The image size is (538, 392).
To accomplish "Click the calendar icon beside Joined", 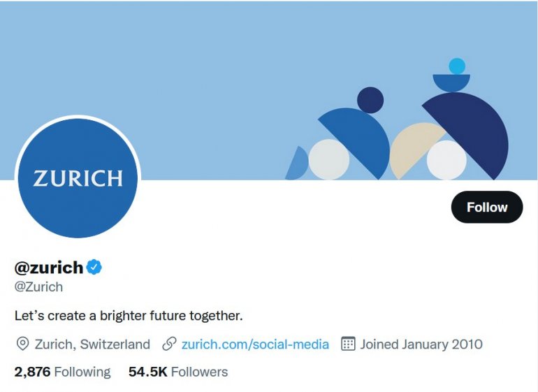I will point(348,344).
